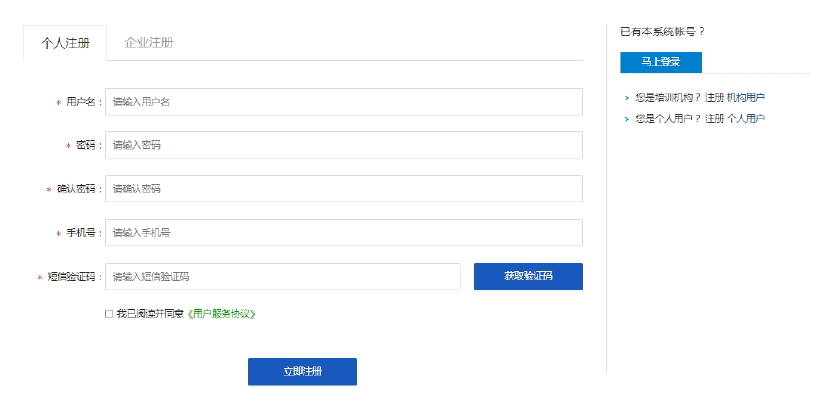Focus the 用户名 input field
The height and width of the screenshot is (414, 816).
(343, 102)
